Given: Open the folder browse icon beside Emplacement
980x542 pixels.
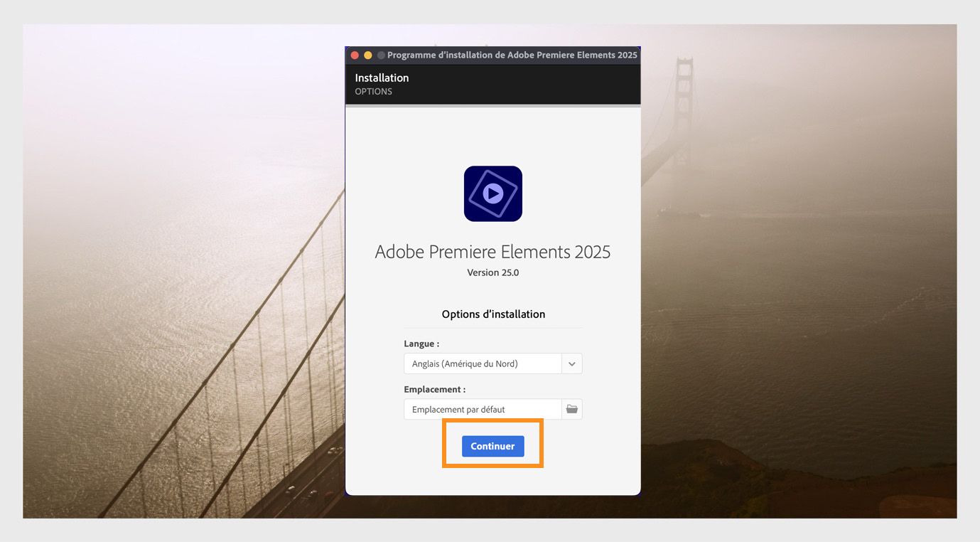Looking at the screenshot, I should pos(572,409).
